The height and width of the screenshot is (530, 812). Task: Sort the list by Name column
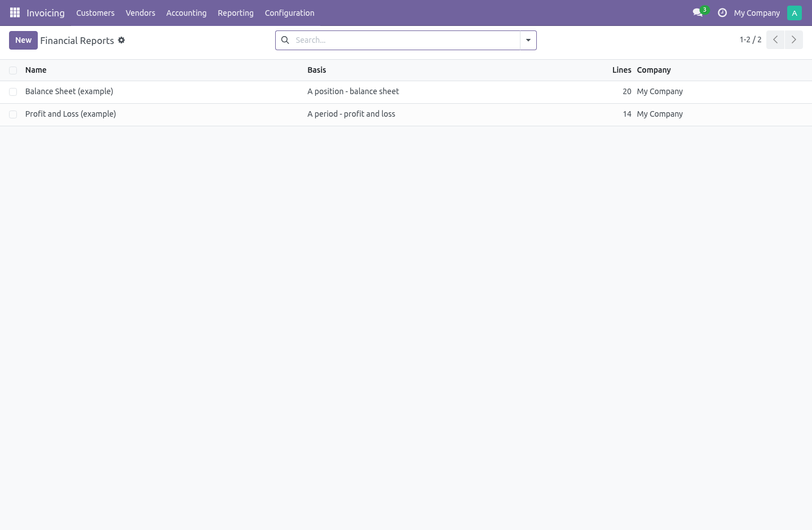[36, 70]
